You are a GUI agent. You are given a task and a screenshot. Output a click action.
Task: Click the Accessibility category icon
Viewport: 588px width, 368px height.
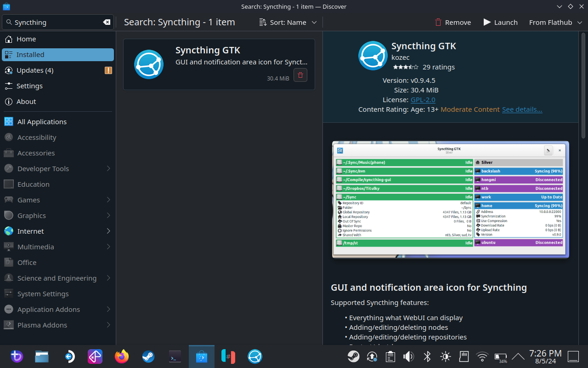coord(9,137)
